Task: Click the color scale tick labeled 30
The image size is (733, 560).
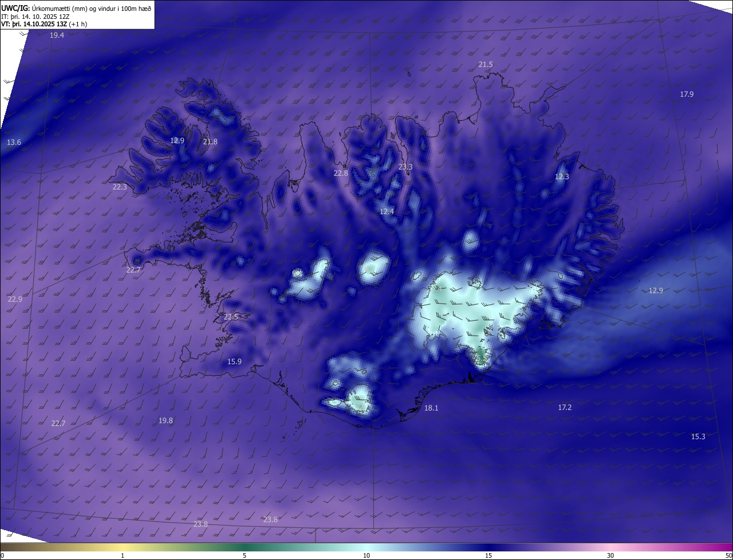Action: coord(610,555)
